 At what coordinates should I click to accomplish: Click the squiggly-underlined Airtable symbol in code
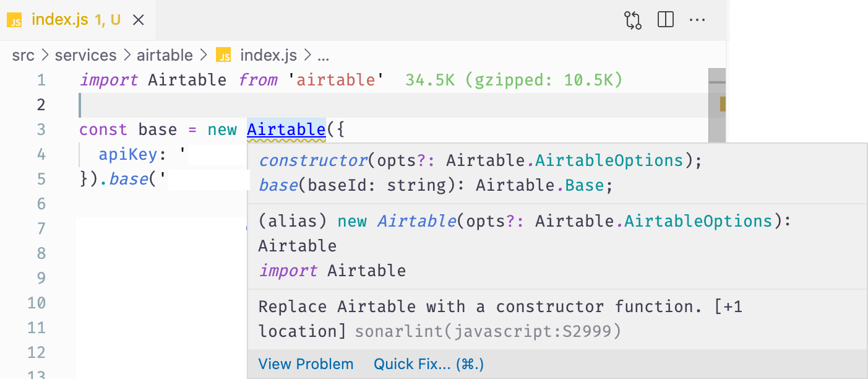[286, 129]
